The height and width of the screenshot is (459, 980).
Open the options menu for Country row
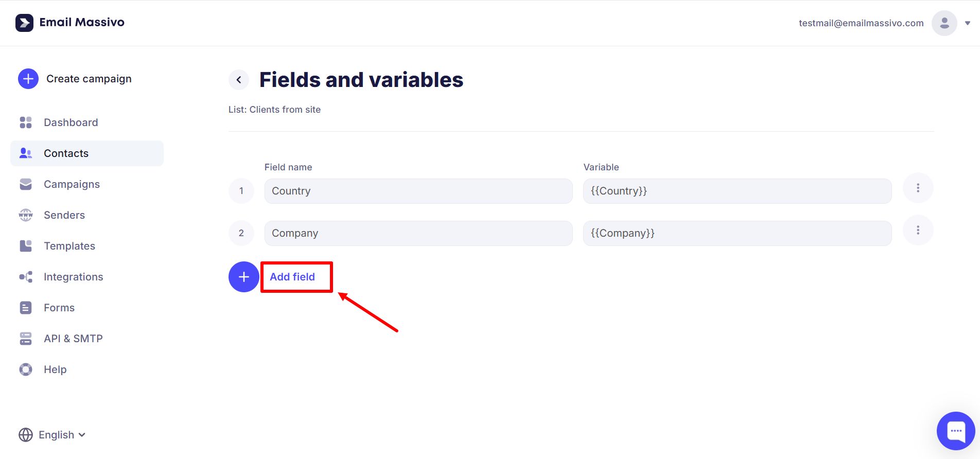pos(918,188)
